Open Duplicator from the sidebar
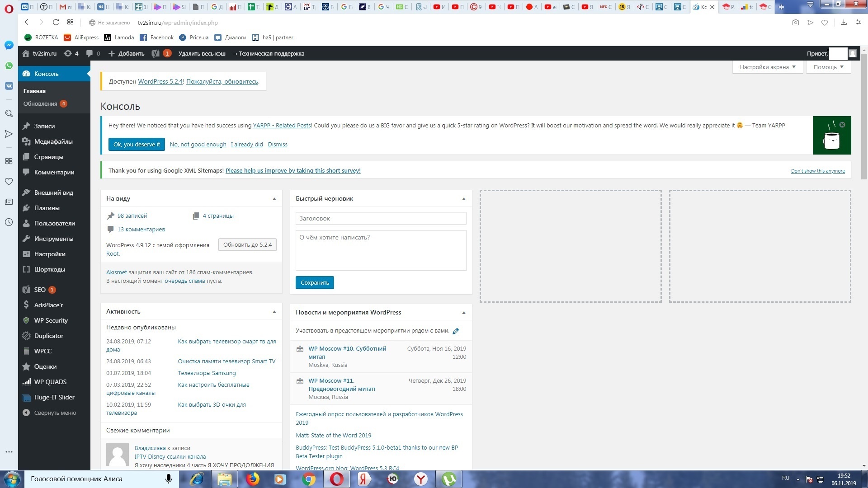Viewport: 868px width, 488px height. [48, 336]
